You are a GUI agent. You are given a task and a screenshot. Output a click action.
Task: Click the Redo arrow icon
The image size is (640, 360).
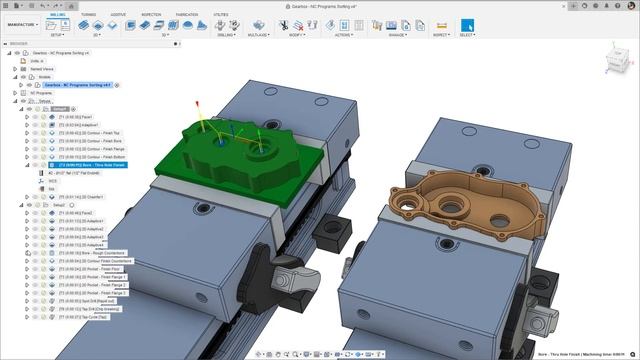click(56, 6)
